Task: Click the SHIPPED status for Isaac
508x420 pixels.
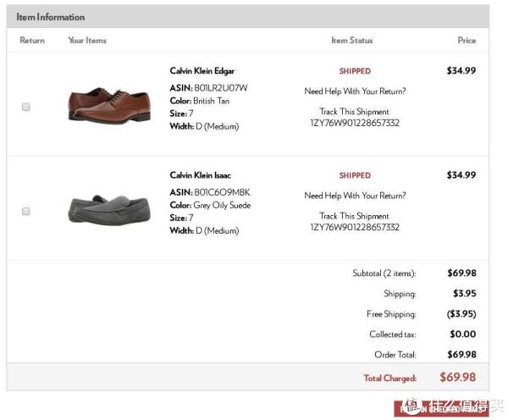Action: (x=355, y=175)
